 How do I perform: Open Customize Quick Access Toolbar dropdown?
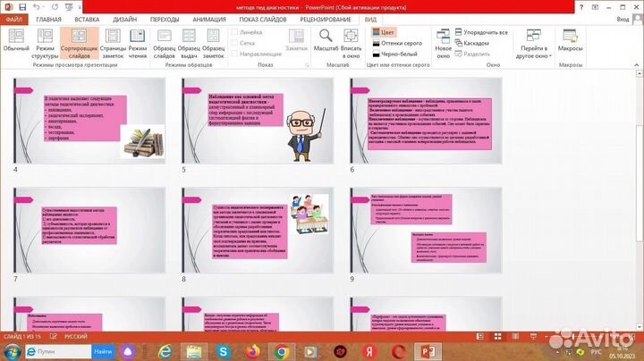pos(80,7)
